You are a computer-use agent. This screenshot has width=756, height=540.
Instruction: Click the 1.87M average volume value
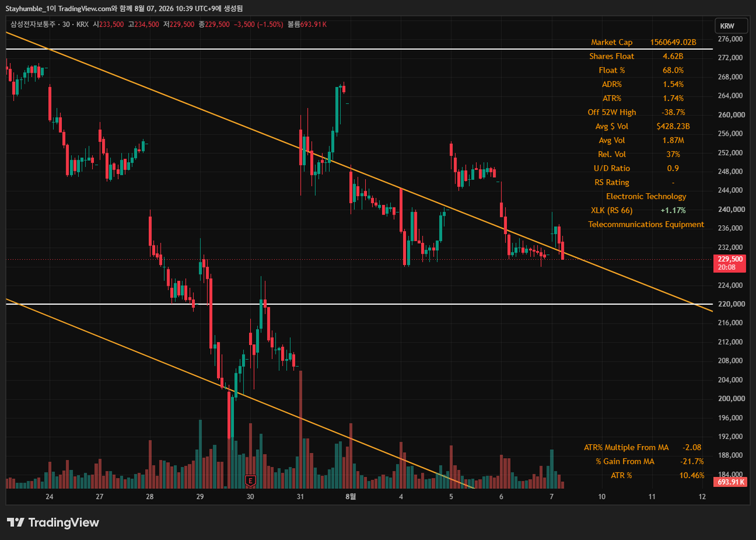coord(673,140)
